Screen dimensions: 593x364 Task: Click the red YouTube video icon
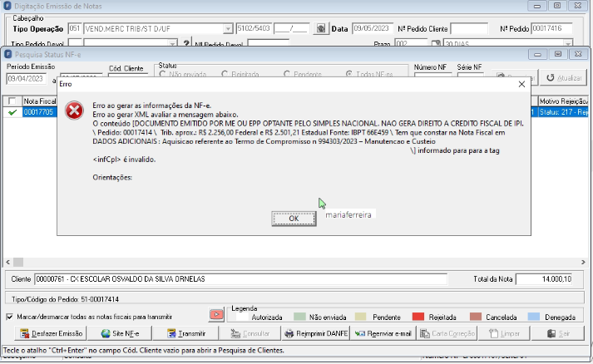click(x=216, y=314)
